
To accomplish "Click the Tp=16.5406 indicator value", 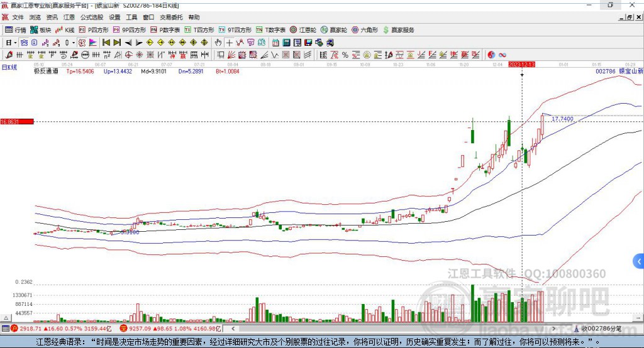I will [80, 72].
